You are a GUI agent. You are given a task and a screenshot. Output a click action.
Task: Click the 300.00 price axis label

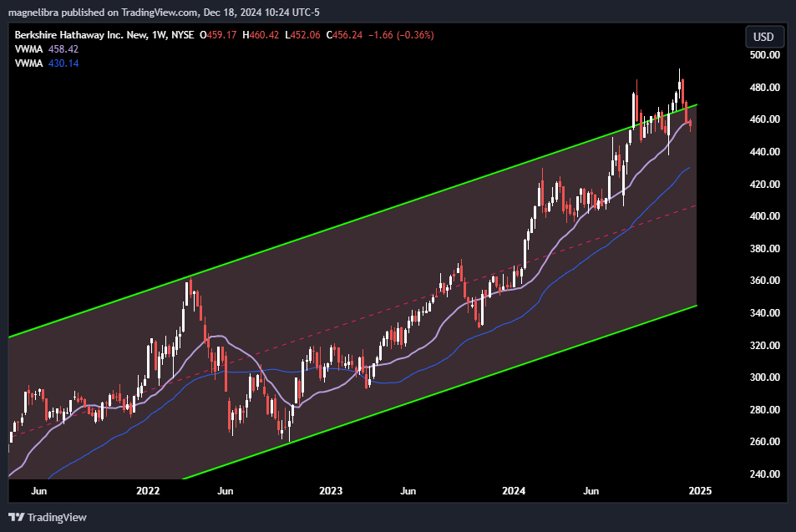(764, 377)
